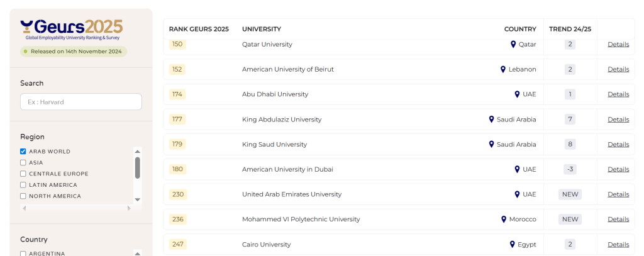Image resolution: width=644 pixels, height=256 pixels.
Task: Uncheck the Arab World region checkbox
Action: [x=23, y=152]
